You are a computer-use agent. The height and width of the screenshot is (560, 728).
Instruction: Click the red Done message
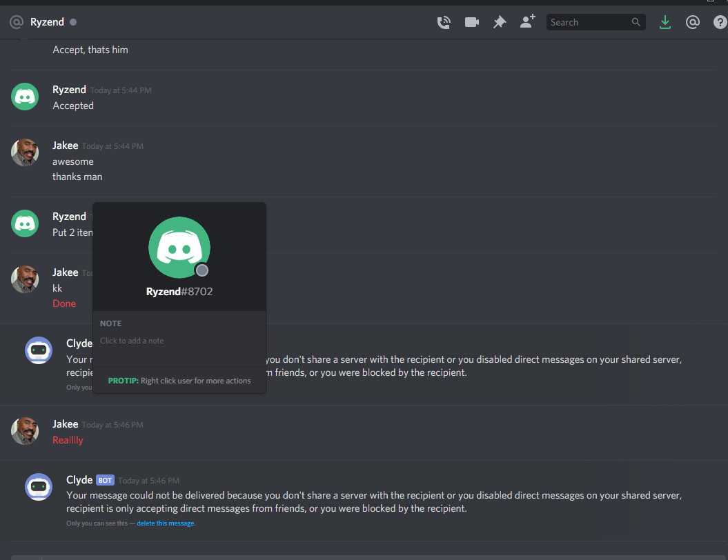tap(64, 303)
